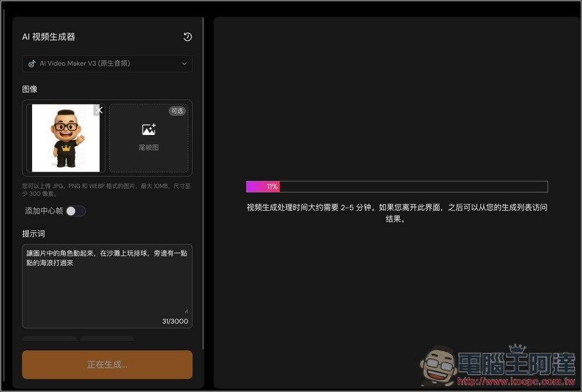Click the 正在生成 generating button

[x=107, y=365]
